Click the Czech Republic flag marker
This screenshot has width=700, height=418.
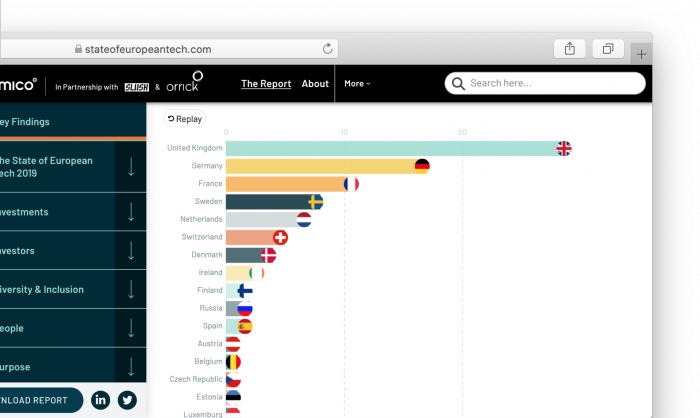point(233,380)
